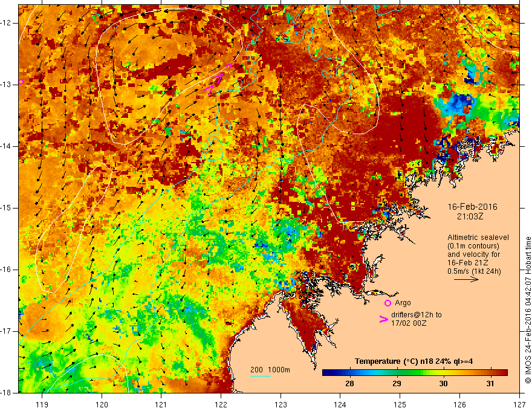This screenshot has width=532, height=411.
Task: Click the velocity scale arrow under 0.5m/s
Action: coord(466,279)
